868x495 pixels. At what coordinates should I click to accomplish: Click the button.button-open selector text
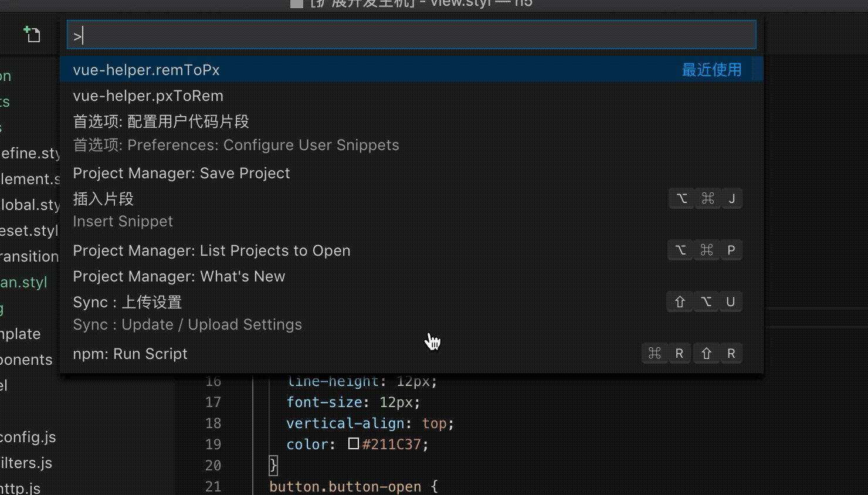click(345, 486)
